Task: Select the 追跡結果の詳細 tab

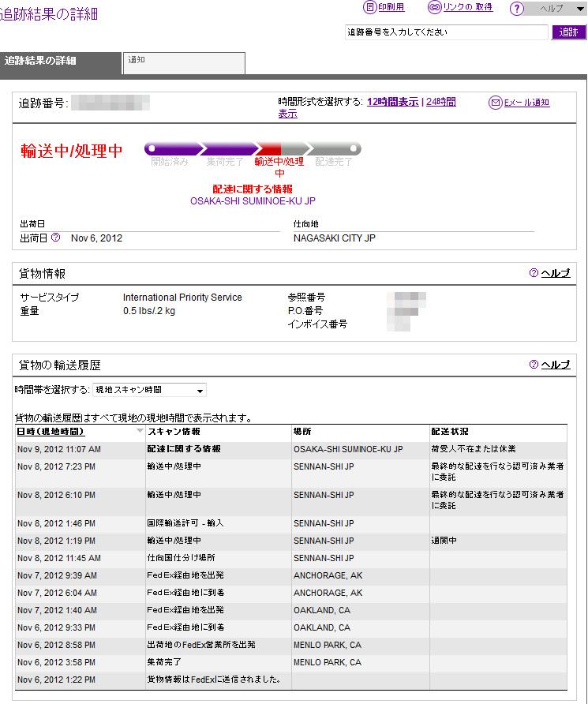Action: pyautogui.click(x=61, y=62)
